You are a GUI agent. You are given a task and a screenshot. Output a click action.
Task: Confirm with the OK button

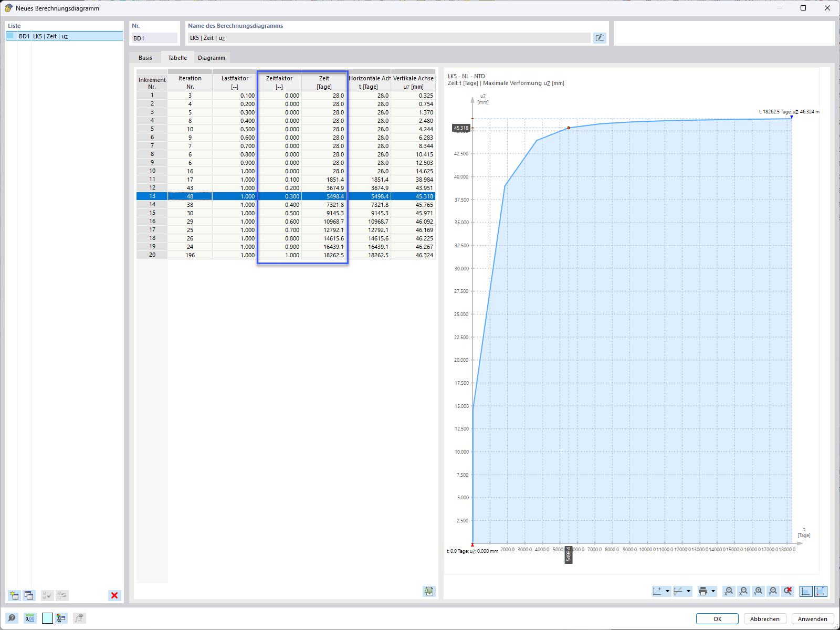coord(717,619)
